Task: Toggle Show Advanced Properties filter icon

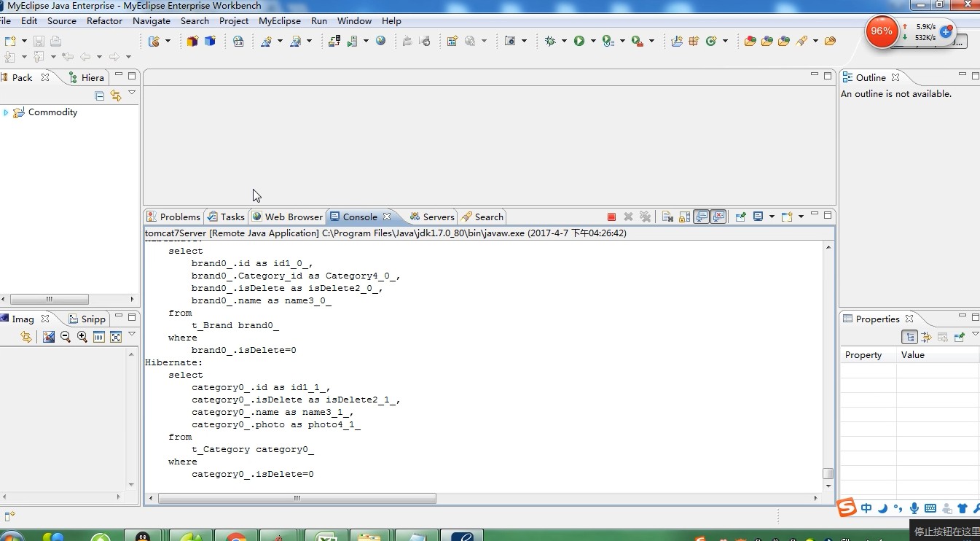Action: [927, 337]
